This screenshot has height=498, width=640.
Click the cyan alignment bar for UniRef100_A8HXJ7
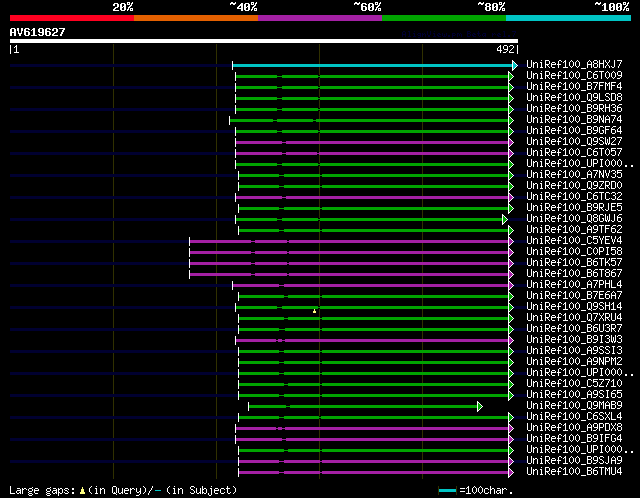coord(372,65)
